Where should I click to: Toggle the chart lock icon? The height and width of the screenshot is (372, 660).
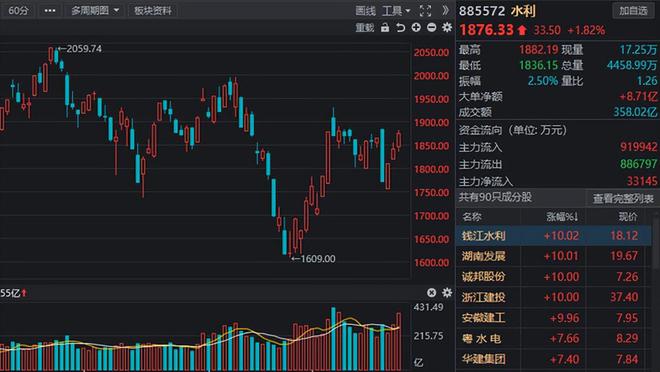pyautogui.click(x=385, y=28)
